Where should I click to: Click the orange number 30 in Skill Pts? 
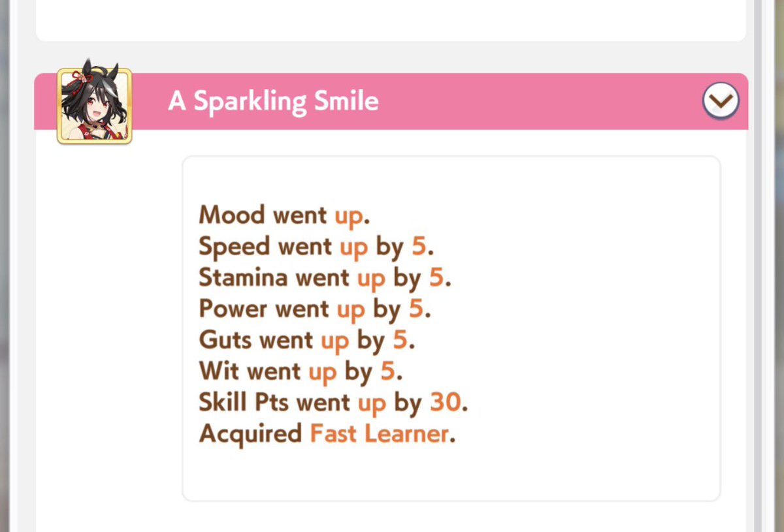(446, 403)
